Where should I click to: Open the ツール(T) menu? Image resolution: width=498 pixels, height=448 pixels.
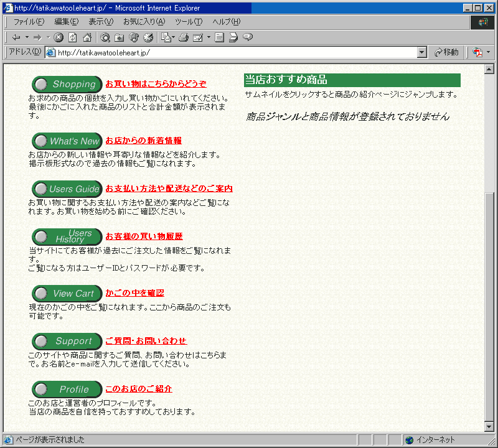click(189, 22)
